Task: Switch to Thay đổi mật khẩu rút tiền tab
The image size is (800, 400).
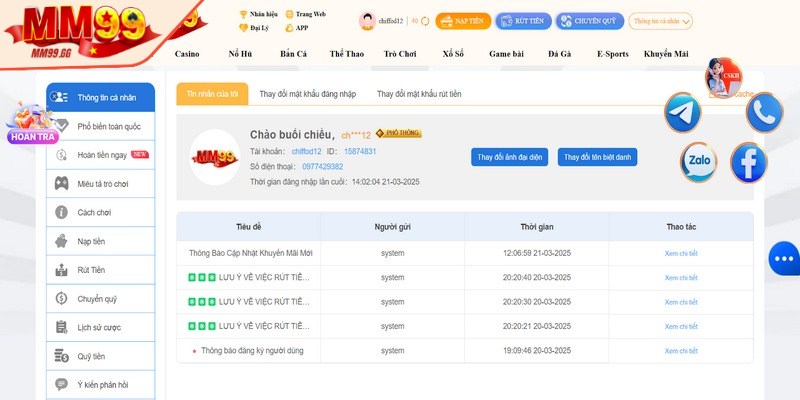Action: coord(419,94)
